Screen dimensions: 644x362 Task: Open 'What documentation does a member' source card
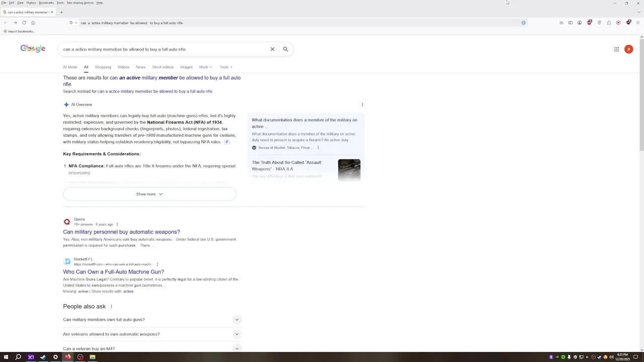click(x=306, y=134)
